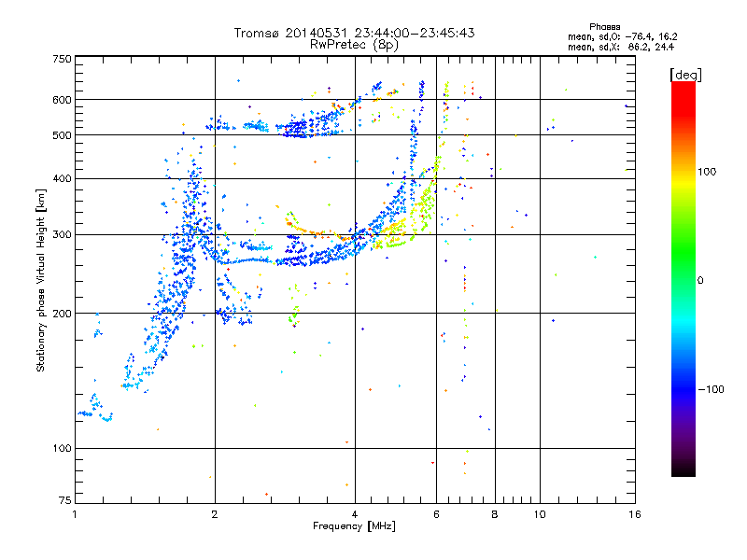Click the x-axis tick label '8'
The width and height of the screenshot is (747, 560).
pyautogui.click(x=495, y=514)
